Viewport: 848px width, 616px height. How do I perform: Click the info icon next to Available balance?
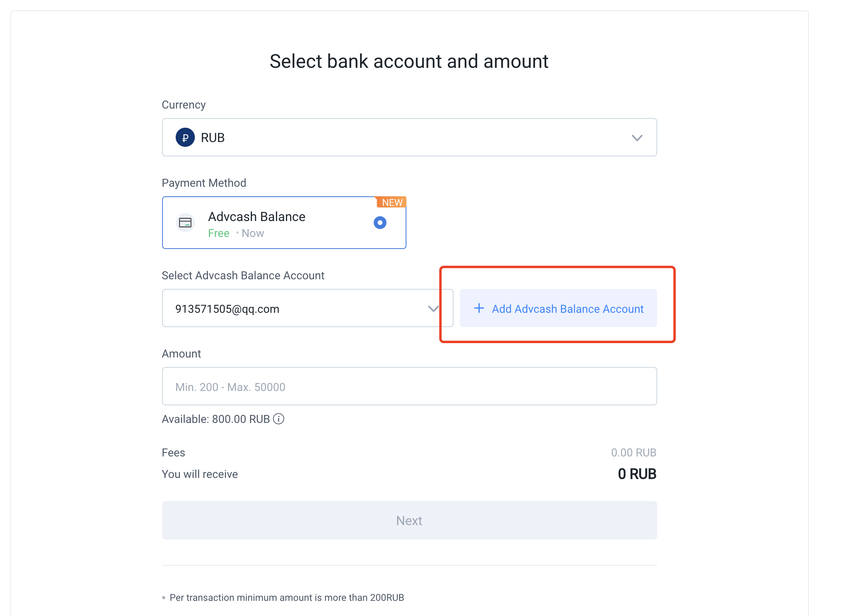coord(279,419)
